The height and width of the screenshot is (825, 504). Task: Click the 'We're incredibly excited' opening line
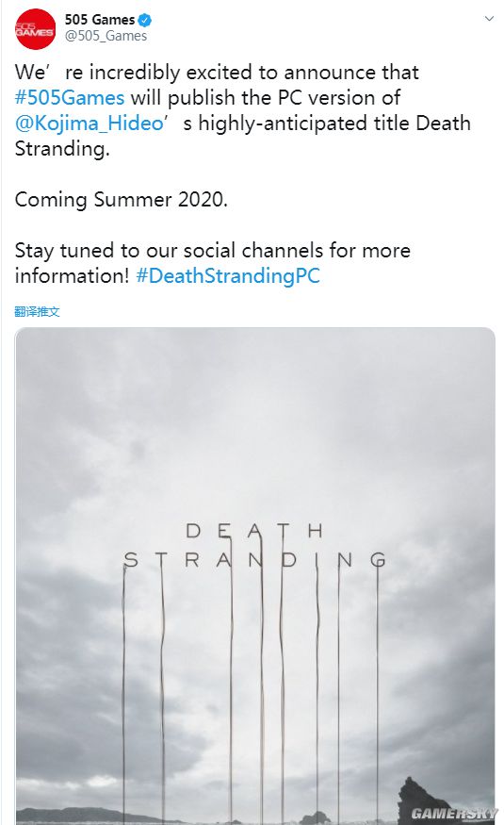217,73
